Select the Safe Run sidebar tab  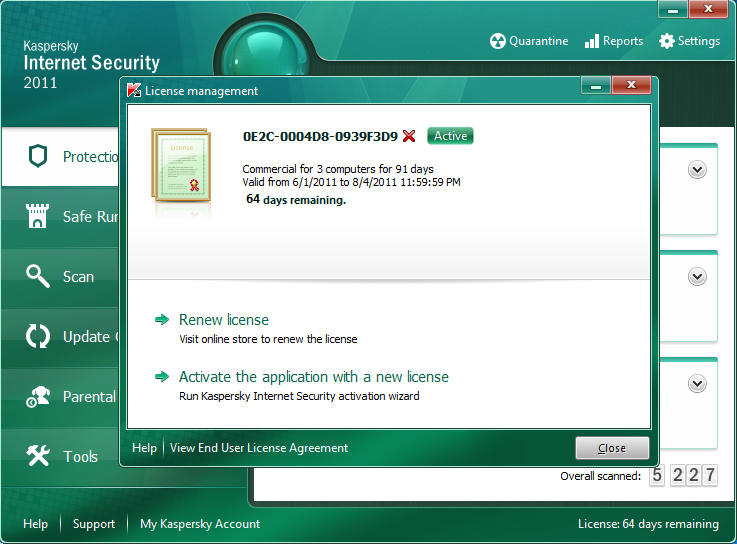click(x=60, y=216)
